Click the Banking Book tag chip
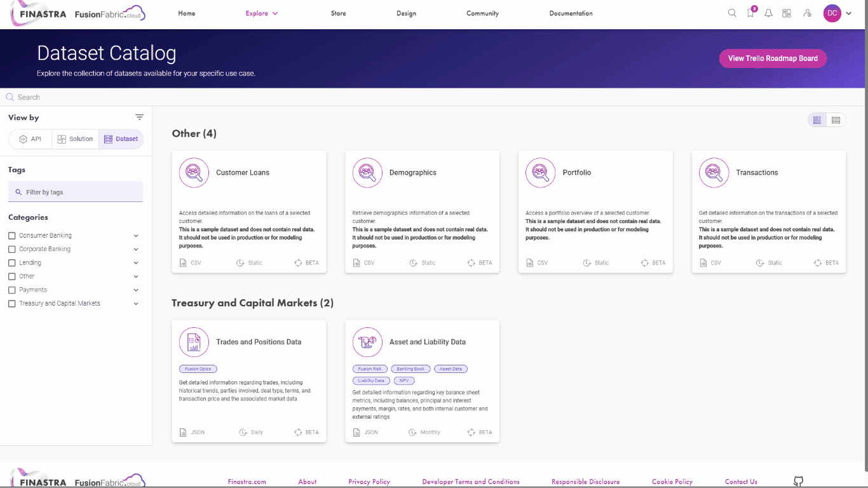 coord(410,369)
